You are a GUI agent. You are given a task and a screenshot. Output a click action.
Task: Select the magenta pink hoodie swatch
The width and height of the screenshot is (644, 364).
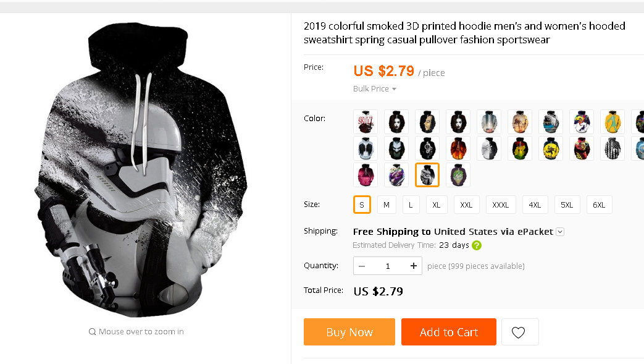[366, 175]
